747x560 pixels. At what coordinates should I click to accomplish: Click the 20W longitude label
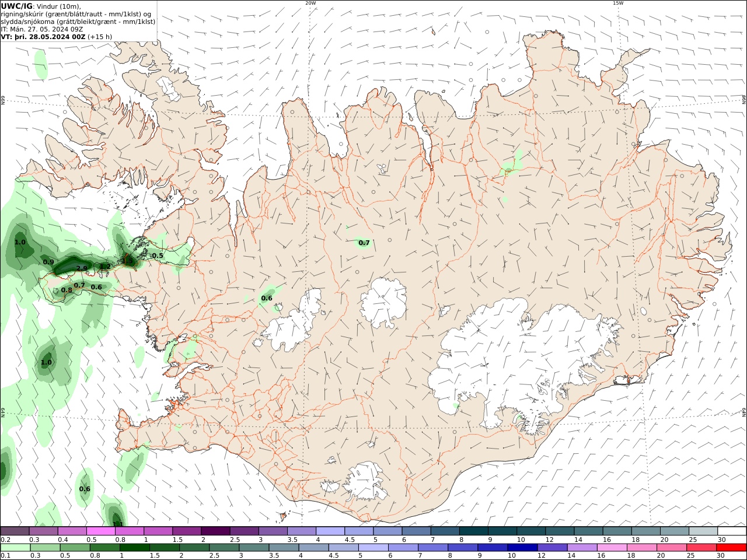point(310,3)
